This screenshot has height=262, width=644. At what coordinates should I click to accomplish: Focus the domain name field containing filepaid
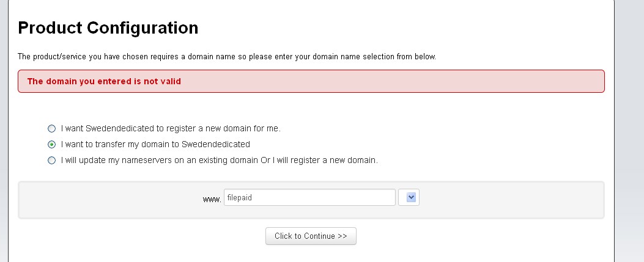point(309,197)
